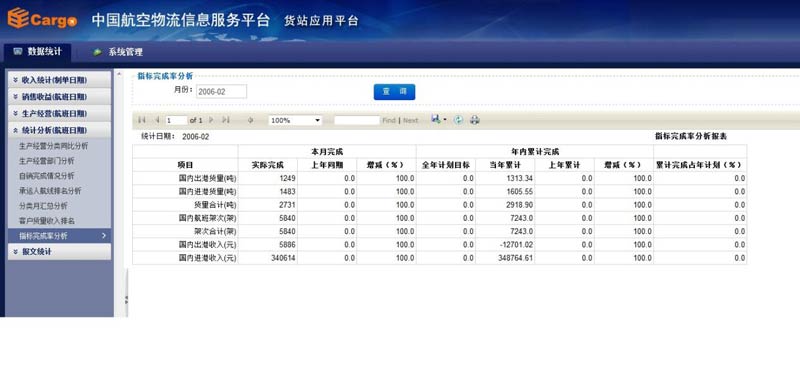
Task: Click 累计完成占年计划(%) header
Action: coord(700,165)
